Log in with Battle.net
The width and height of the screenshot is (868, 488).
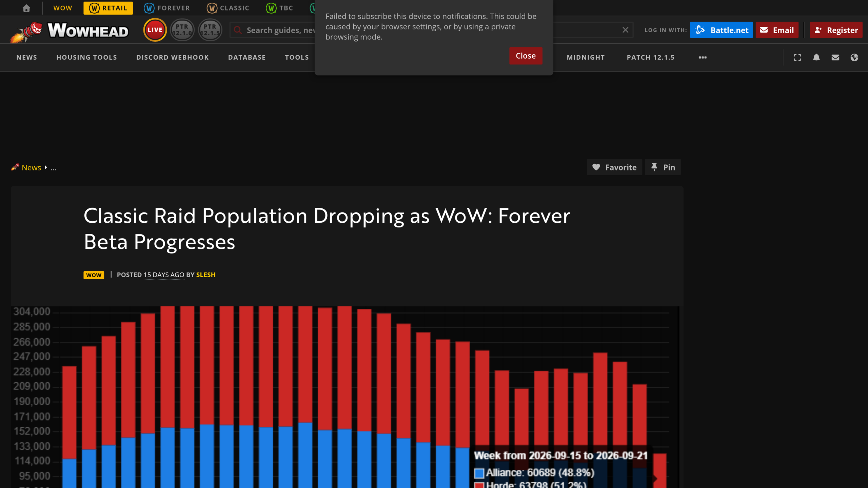[x=721, y=30]
